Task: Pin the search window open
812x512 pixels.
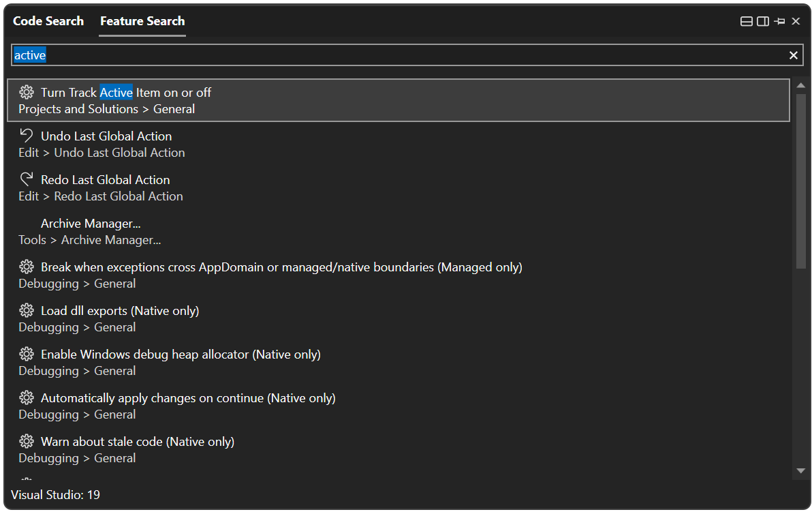Action: [x=779, y=20]
